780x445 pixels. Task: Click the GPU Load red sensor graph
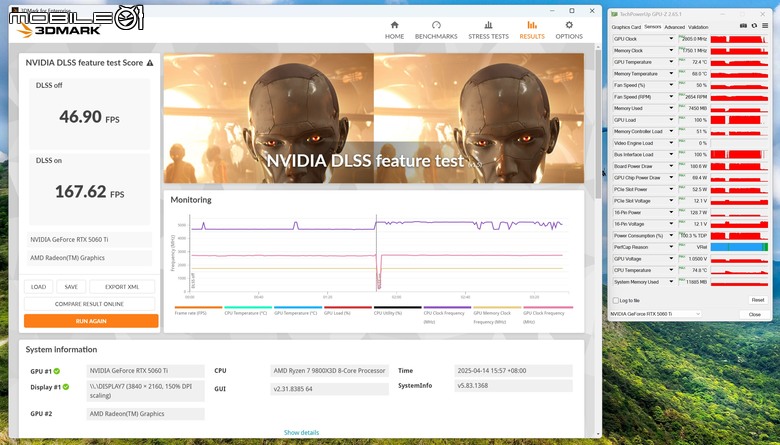(739, 120)
